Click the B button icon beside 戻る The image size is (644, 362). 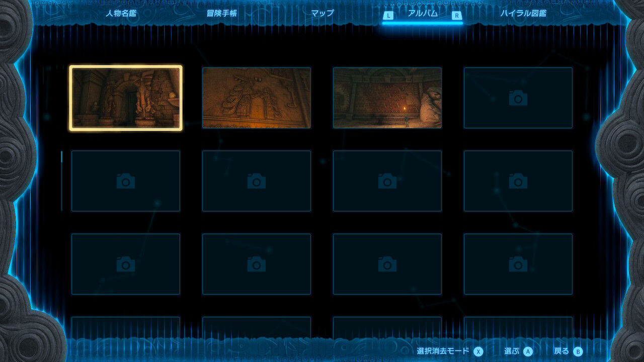pos(578,351)
